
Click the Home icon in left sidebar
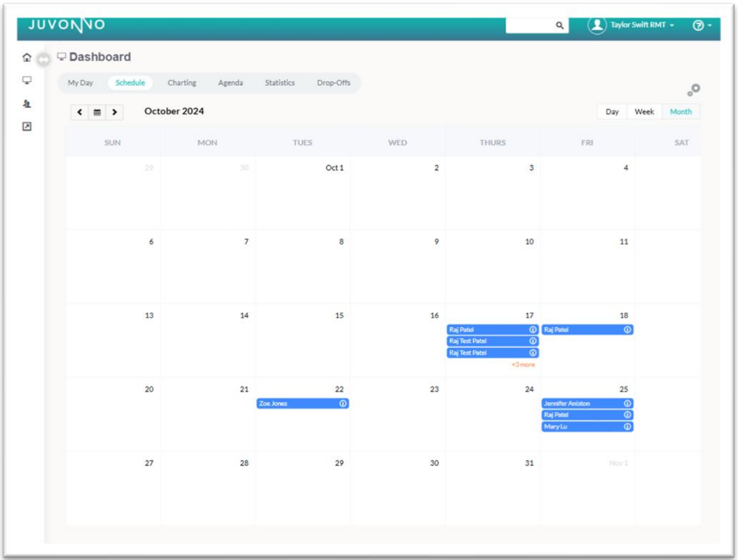click(26, 58)
